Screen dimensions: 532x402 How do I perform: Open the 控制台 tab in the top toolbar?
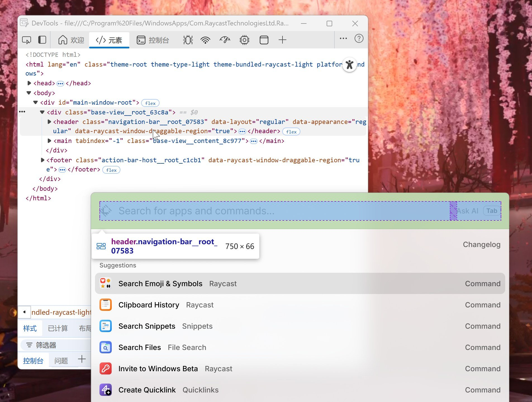coord(153,40)
